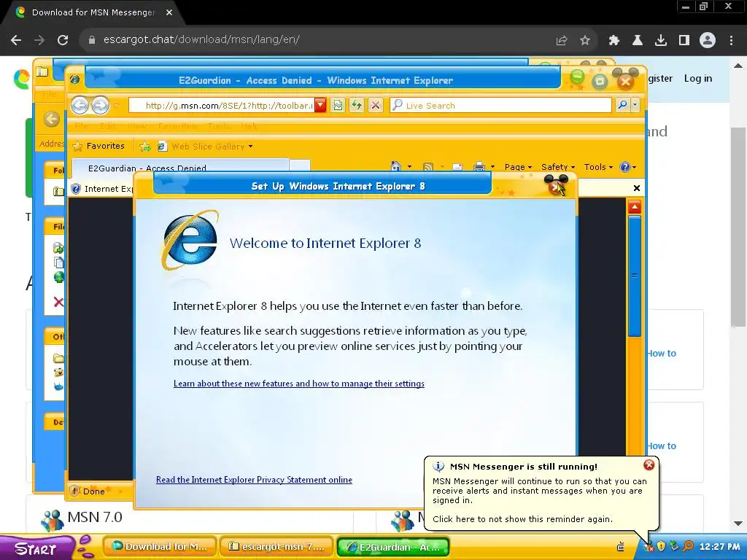This screenshot has height=560, width=747.
Task: Click the orange magnifier tray icon
Action: click(x=688, y=546)
